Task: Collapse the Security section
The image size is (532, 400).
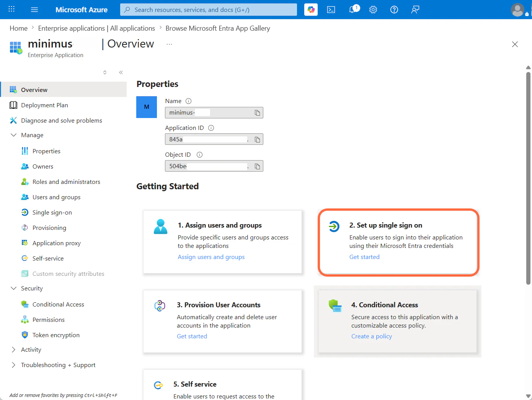Action: pyautogui.click(x=14, y=288)
